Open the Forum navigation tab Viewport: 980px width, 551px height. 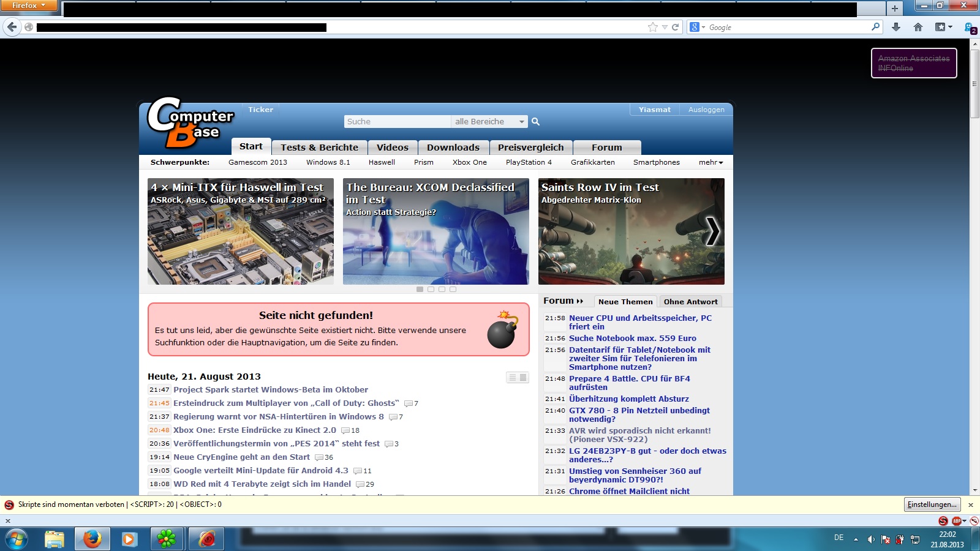pos(607,148)
